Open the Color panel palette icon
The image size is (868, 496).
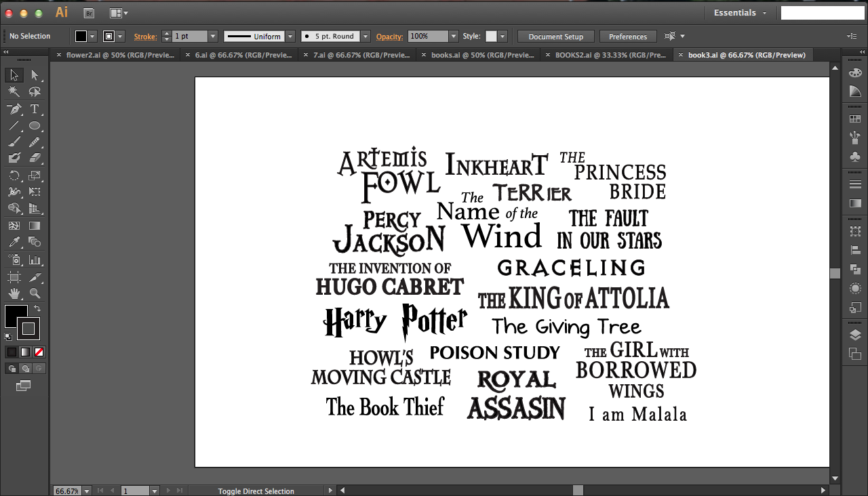tap(855, 73)
